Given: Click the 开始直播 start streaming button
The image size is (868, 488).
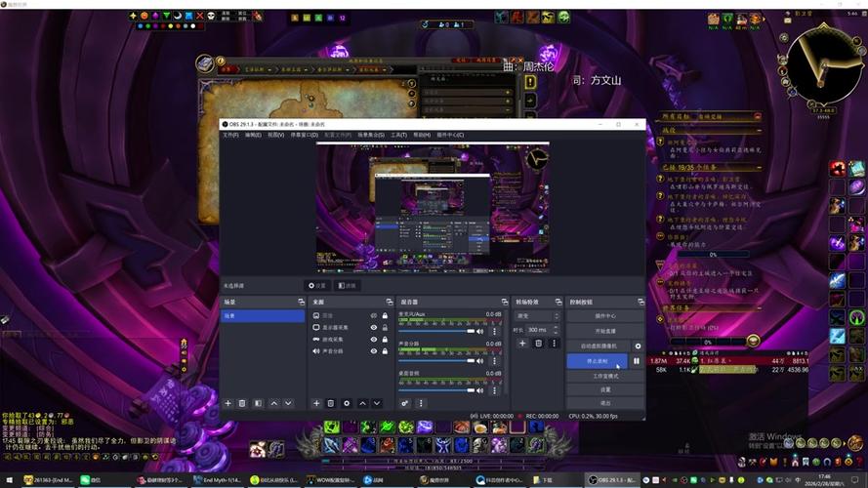Looking at the screenshot, I should tap(605, 331).
